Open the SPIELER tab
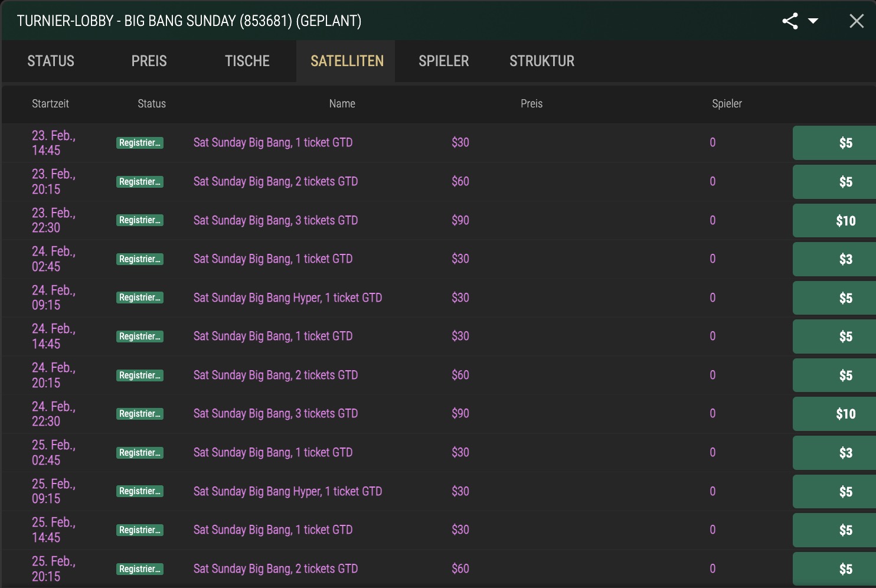The width and height of the screenshot is (876, 588). tap(443, 61)
